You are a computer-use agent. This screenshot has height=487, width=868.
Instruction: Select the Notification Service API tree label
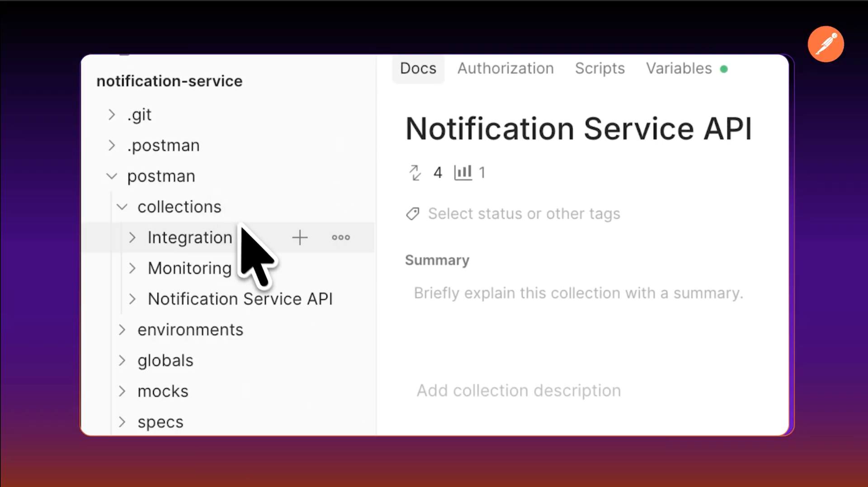click(x=240, y=299)
